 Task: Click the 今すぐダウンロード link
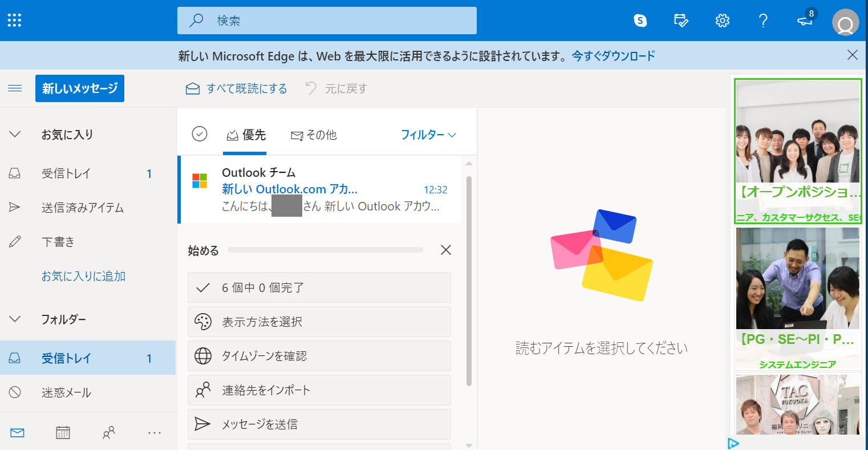coord(614,56)
